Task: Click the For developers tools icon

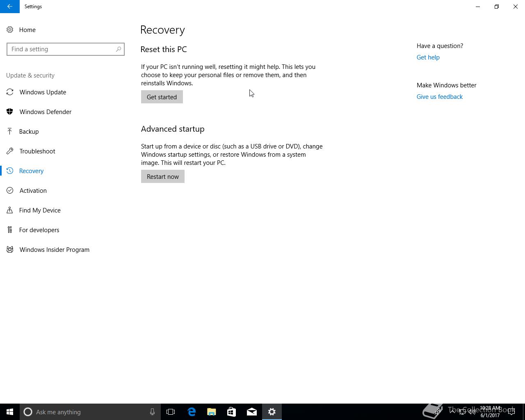Action: [x=10, y=230]
